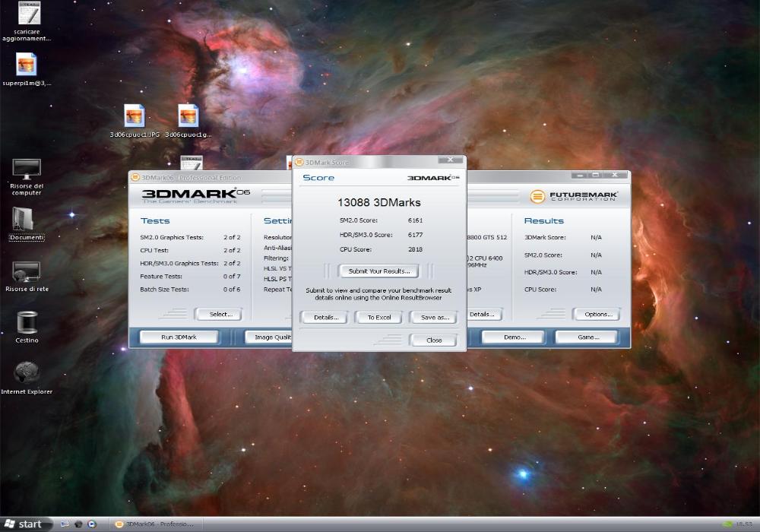Click the Feature Tests label

tap(161, 276)
